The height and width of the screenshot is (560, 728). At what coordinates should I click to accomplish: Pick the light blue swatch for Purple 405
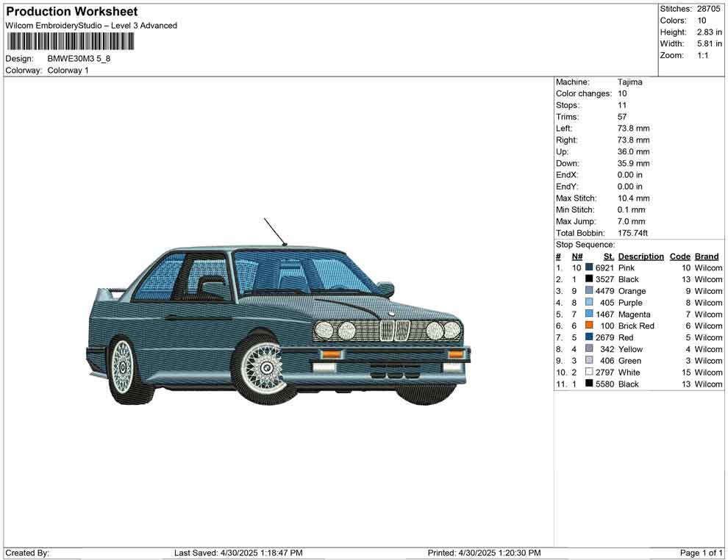[x=589, y=302]
